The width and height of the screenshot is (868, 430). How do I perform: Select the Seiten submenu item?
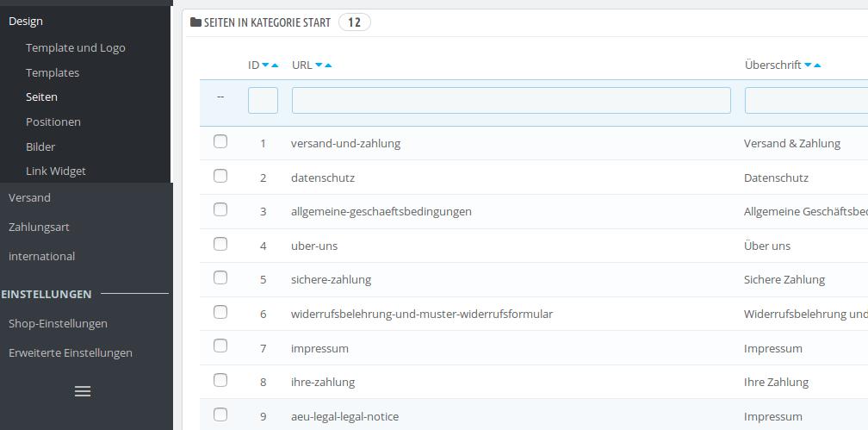pyautogui.click(x=41, y=97)
